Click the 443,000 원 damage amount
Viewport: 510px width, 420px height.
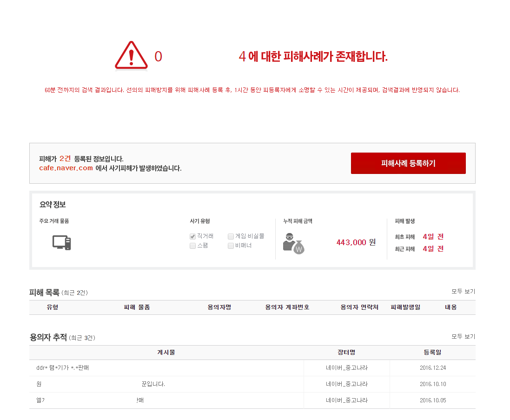click(x=356, y=242)
